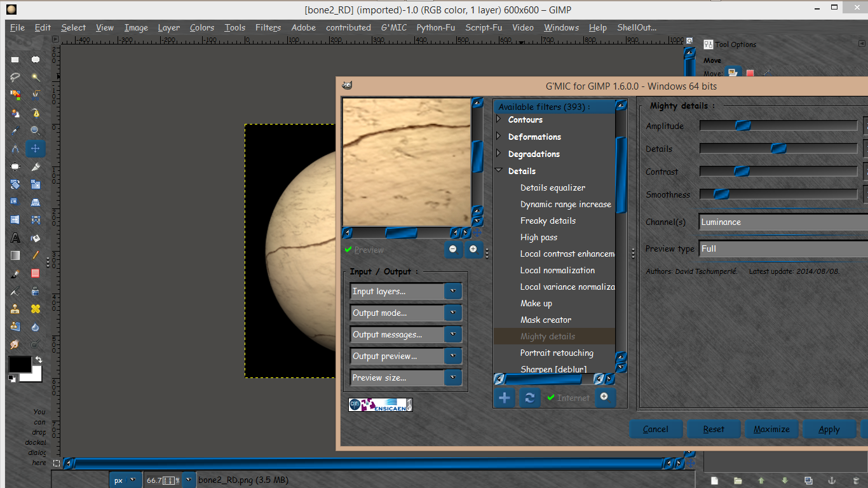Open the Input layers dropdown

pyautogui.click(x=406, y=291)
